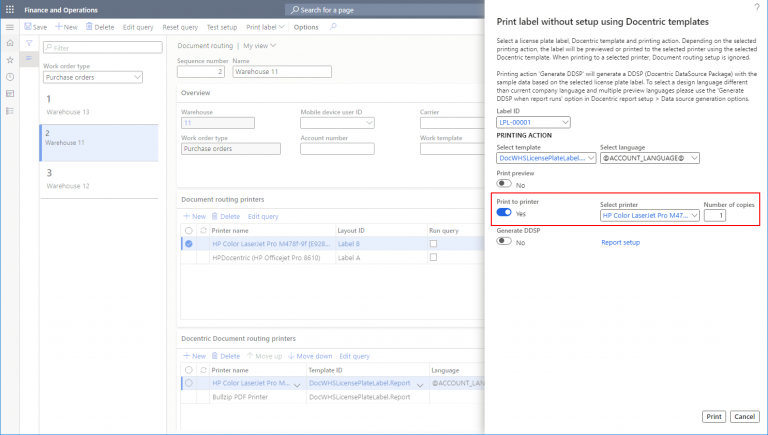Deselect HP Color LaserJet Label B row
Screen dimensions: 768x435
[x=189, y=243]
